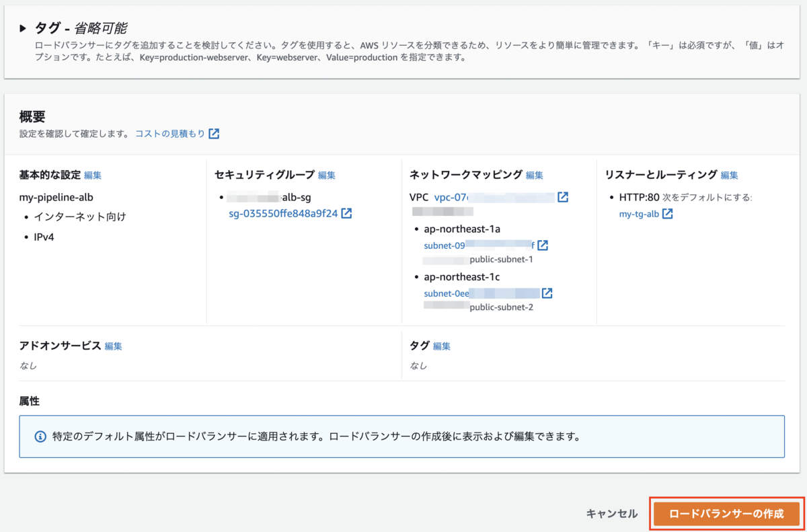Click external-link icon beside my-tg-alb
807x532 pixels.
pyautogui.click(x=668, y=214)
